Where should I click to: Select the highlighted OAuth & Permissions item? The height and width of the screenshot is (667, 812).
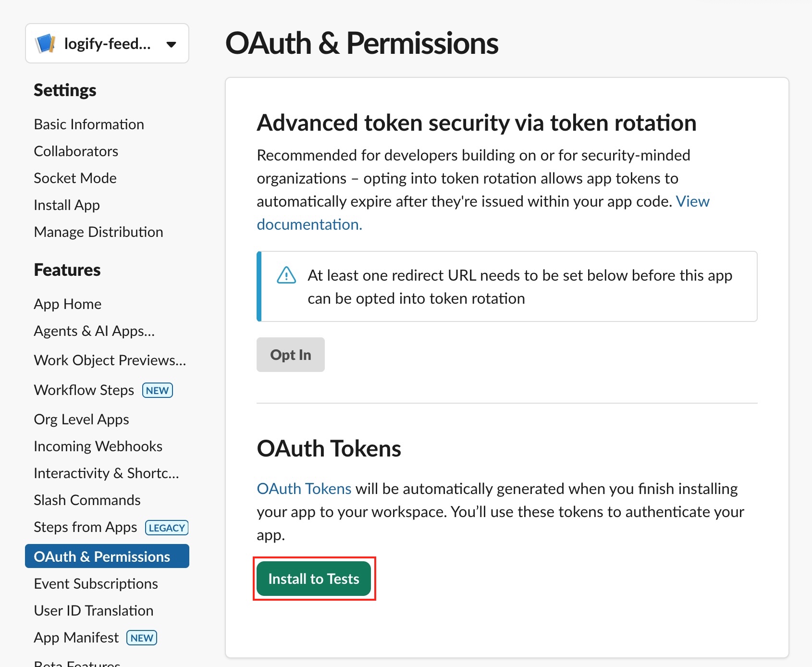point(102,556)
